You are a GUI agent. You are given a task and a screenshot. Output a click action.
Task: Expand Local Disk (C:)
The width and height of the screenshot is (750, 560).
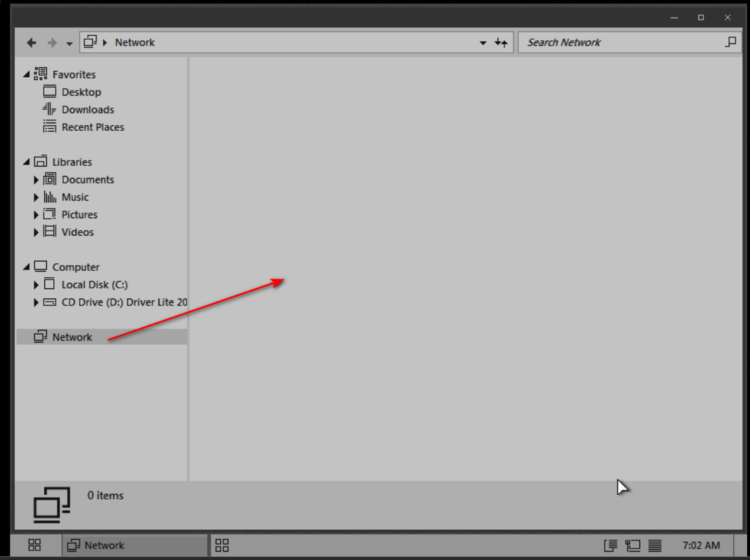tap(36, 285)
